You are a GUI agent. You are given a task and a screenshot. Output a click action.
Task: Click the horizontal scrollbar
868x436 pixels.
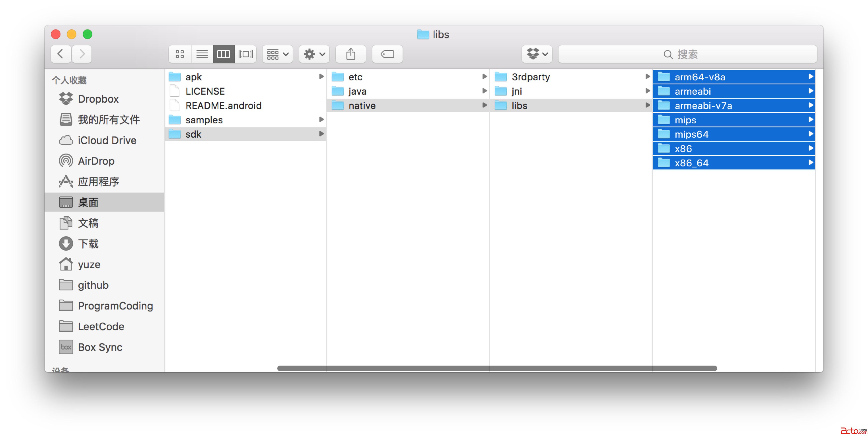pos(497,368)
